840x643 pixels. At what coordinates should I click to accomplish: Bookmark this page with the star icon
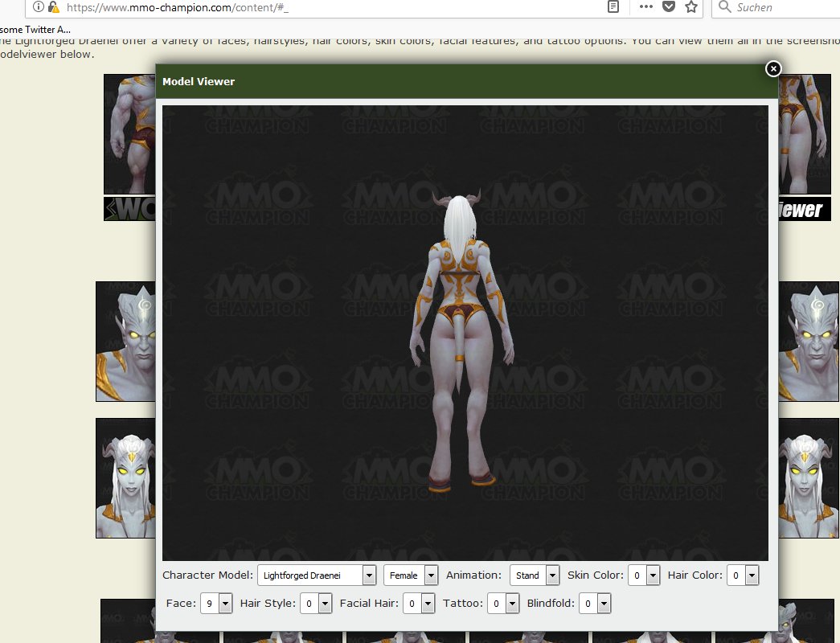coord(691,7)
